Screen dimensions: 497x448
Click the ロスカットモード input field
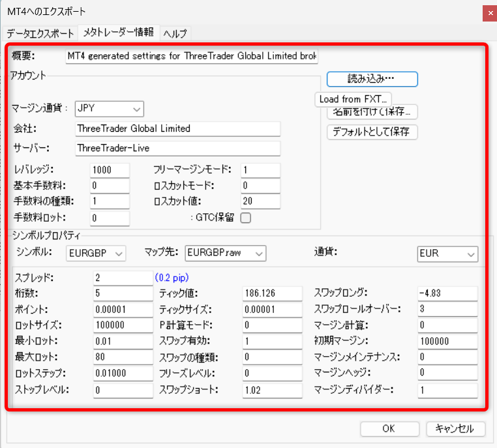260,186
